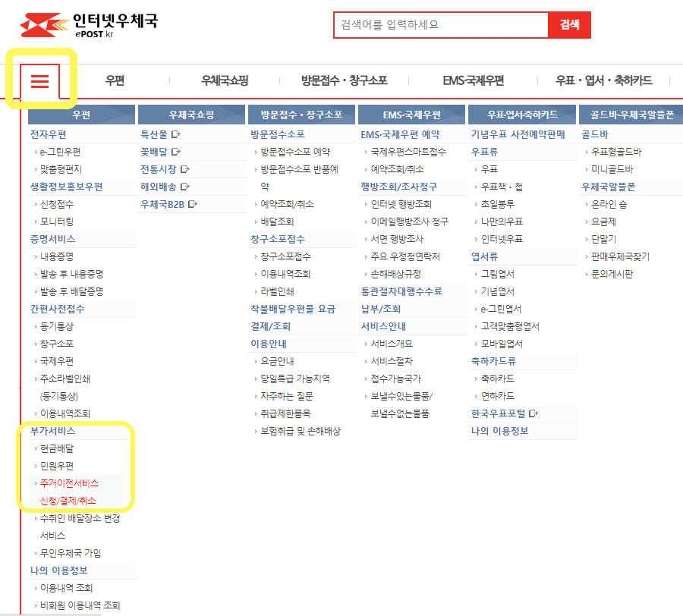Open 요금제 under 우체국알뜰폰
This screenshot has width=683, height=616.
pyautogui.click(x=604, y=222)
